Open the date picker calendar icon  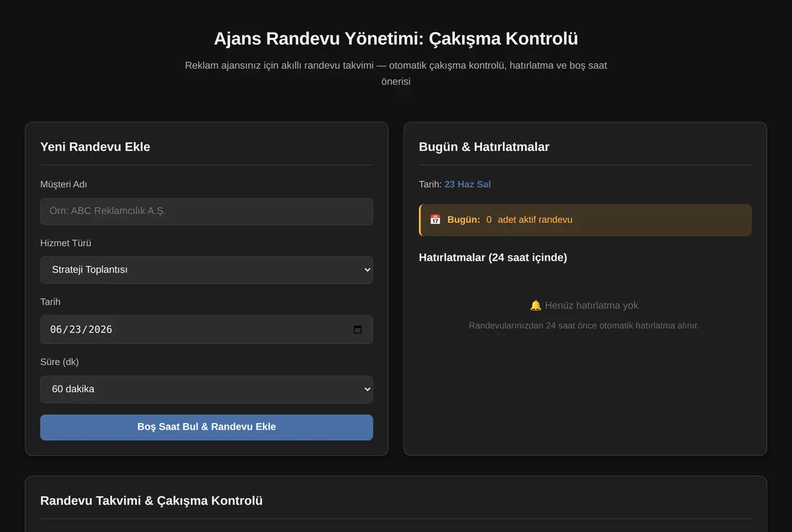click(358, 329)
